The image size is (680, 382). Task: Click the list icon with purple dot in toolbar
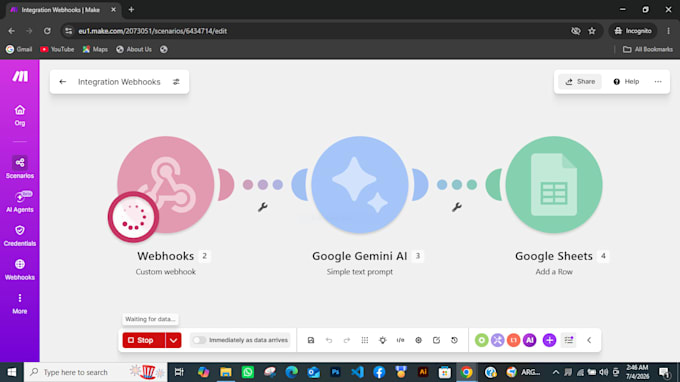(x=569, y=340)
